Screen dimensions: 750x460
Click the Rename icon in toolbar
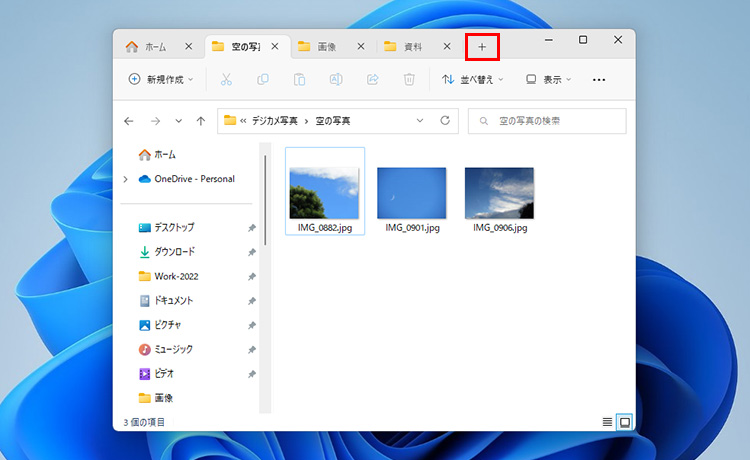pyautogui.click(x=336, y=79)
